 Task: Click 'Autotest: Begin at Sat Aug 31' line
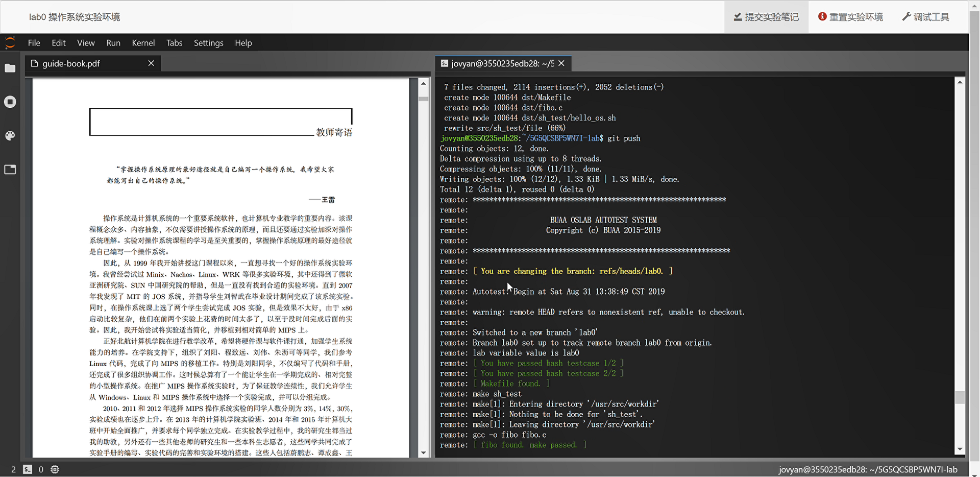pos(569,292)
